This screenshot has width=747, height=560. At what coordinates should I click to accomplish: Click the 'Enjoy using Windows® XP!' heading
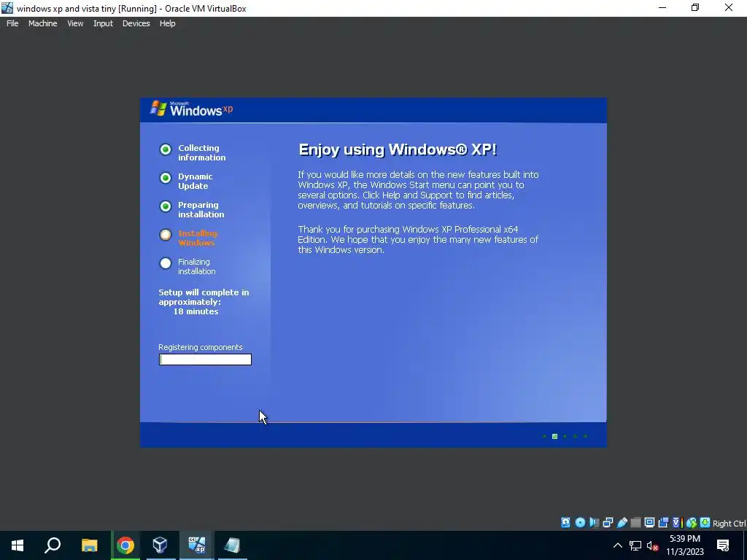pos(398,149)
